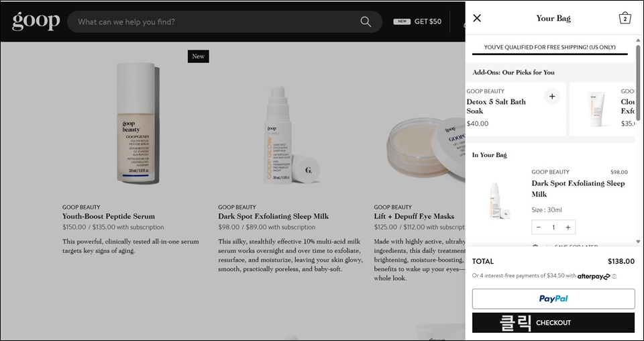Open the add-on cream tube thumbnail
644x341 pixels.
[x=596, y=109]
